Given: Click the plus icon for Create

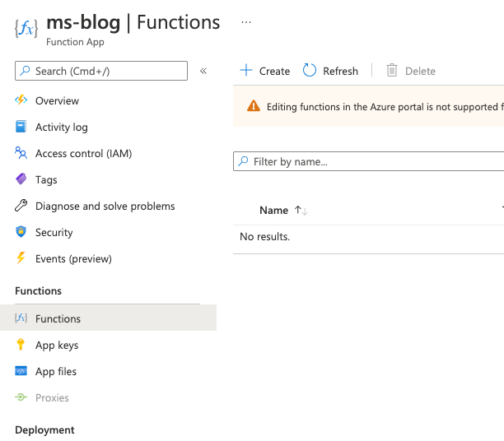Looking at the screenshot, I should pyautogui.click(x=246, y=70).
